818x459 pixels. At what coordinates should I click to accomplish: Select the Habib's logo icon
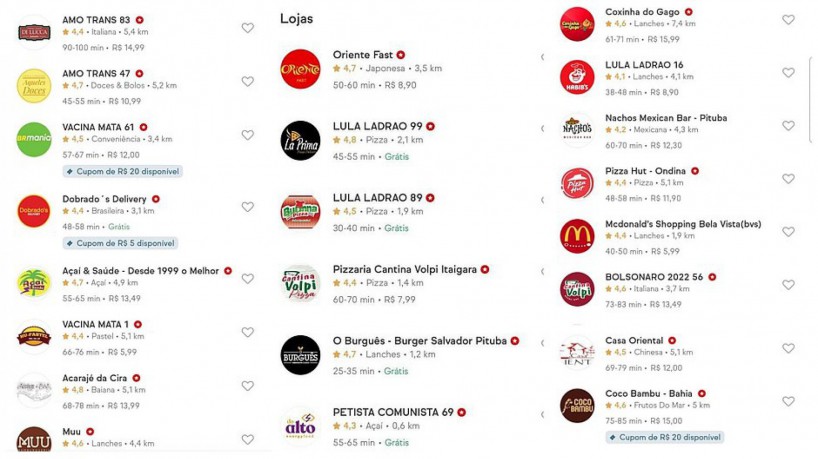[x=577, y=77]
